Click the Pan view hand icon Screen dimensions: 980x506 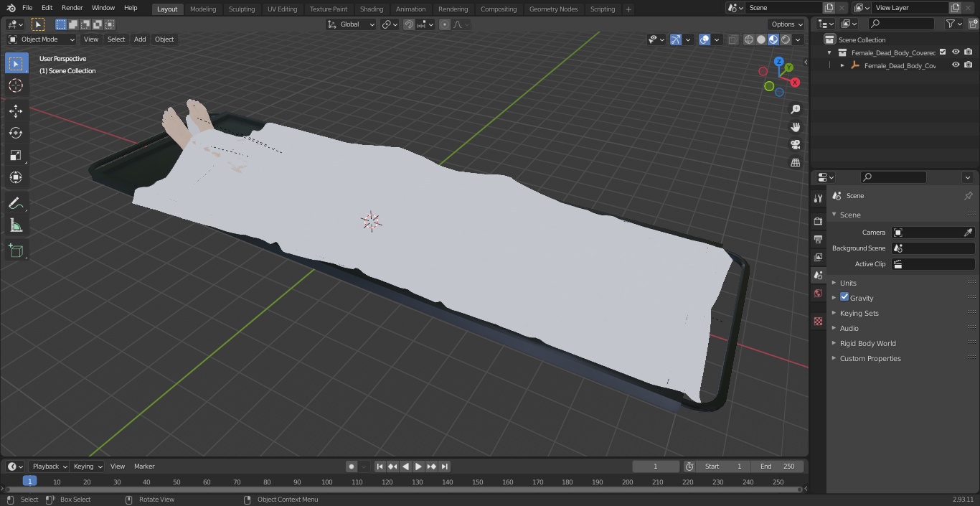pyautogui.click(x=795, y=127)
